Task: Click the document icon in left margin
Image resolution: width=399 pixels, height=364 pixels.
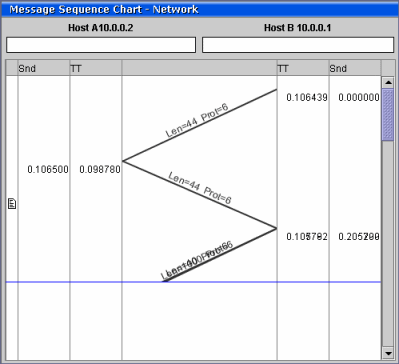Action: pos(12,204)
